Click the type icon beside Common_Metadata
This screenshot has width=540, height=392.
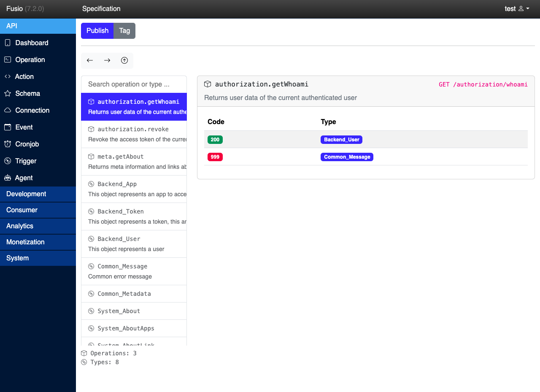click(91, 294)
